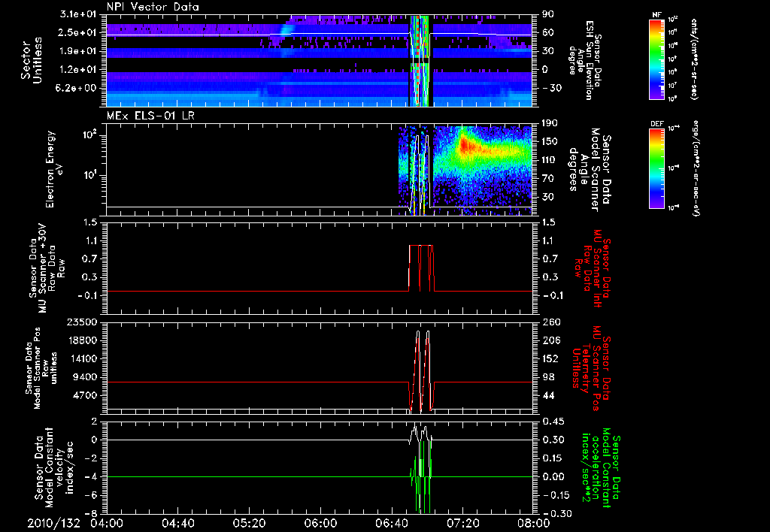Click the 44 telemetry tick label
This screenshot has width=770, height=532.
click(x=548, y=395)
